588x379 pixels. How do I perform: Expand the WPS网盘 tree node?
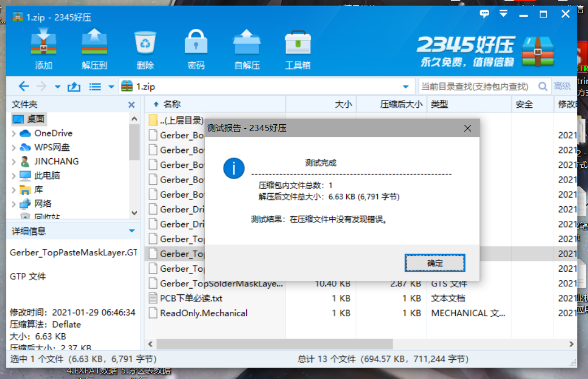click(x=14, y=147)
